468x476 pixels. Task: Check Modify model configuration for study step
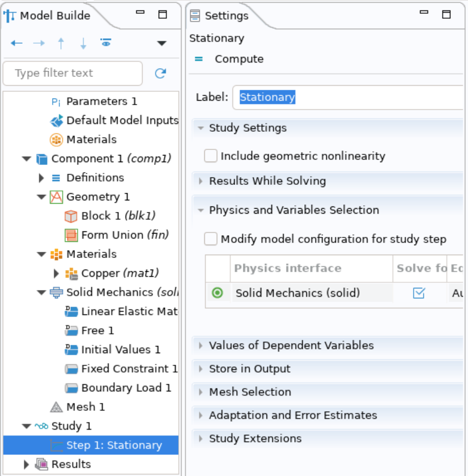(x=210, y=239)
